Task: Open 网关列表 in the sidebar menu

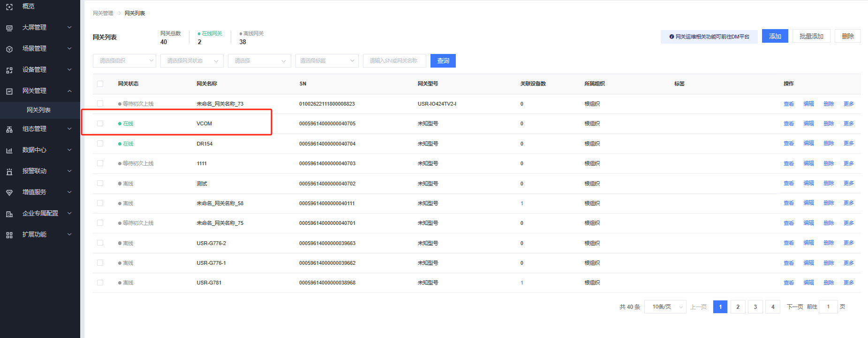Action: point(38,110)
